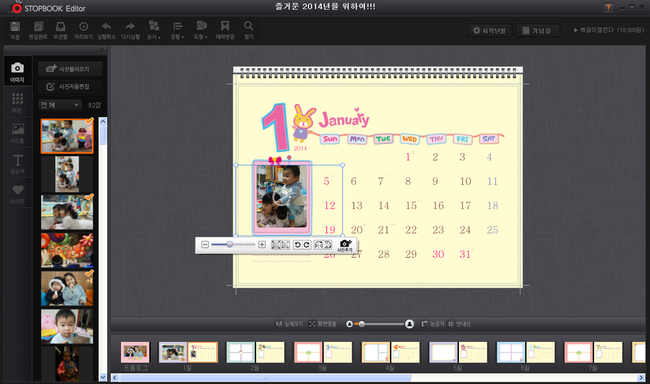The width and height of the screenshot is (650, 384).
Task: Click the canvas zoom slider track
Action: [x=379, y=324]
